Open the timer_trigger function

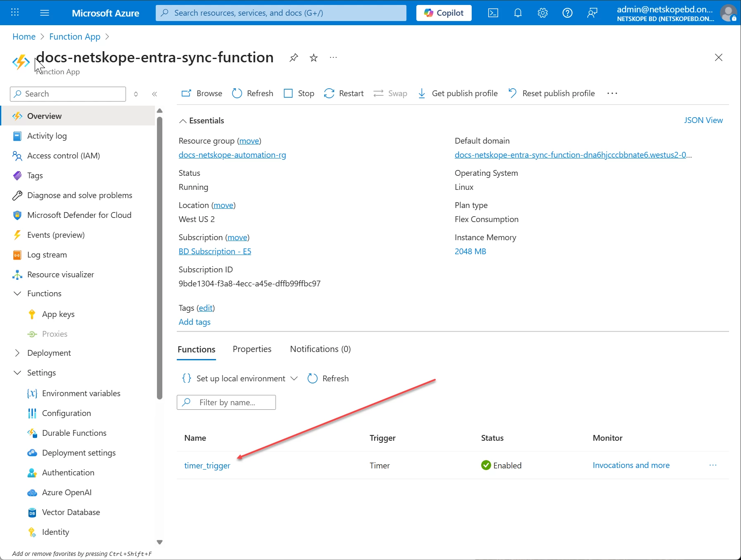(207, 465)
